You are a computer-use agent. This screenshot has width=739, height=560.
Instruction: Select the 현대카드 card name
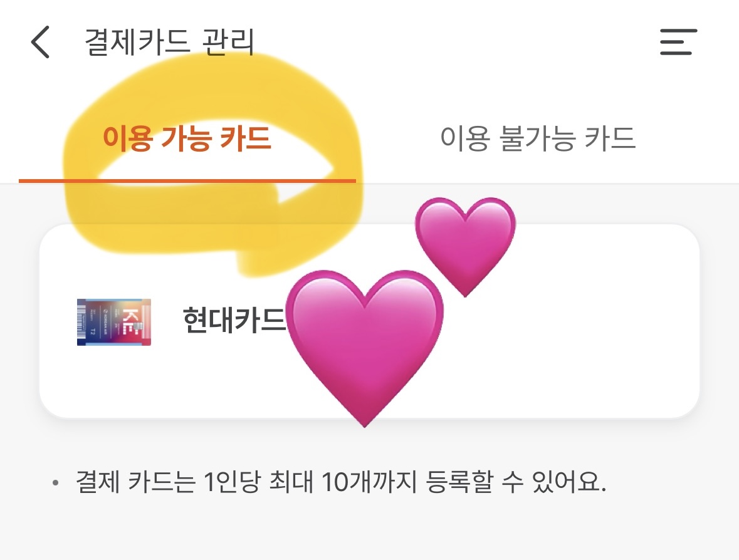pyautogui.click(x=234, y=320)
